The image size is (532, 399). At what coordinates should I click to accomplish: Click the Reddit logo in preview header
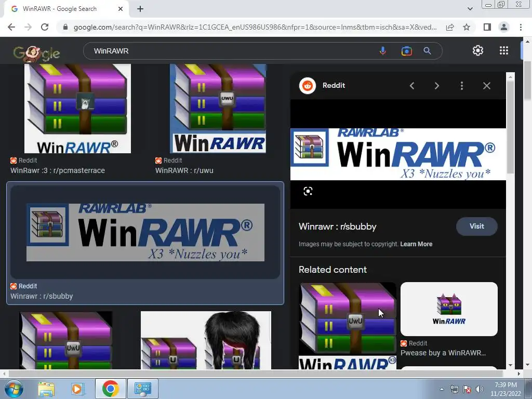coord(308,86)
